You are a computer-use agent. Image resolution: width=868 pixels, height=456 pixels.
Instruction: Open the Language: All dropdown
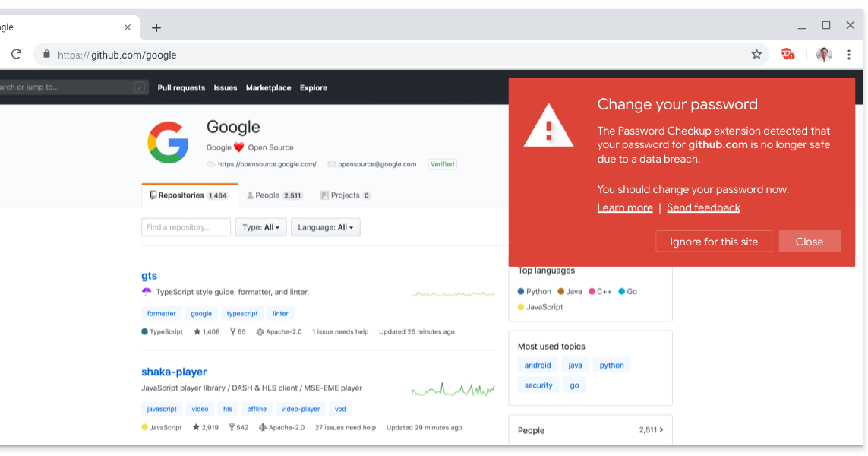(x=326, y=227)
